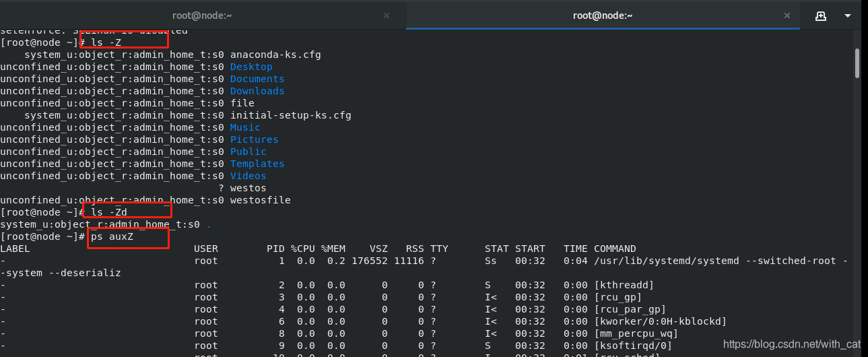Click the RSS column header

[415, 249]
